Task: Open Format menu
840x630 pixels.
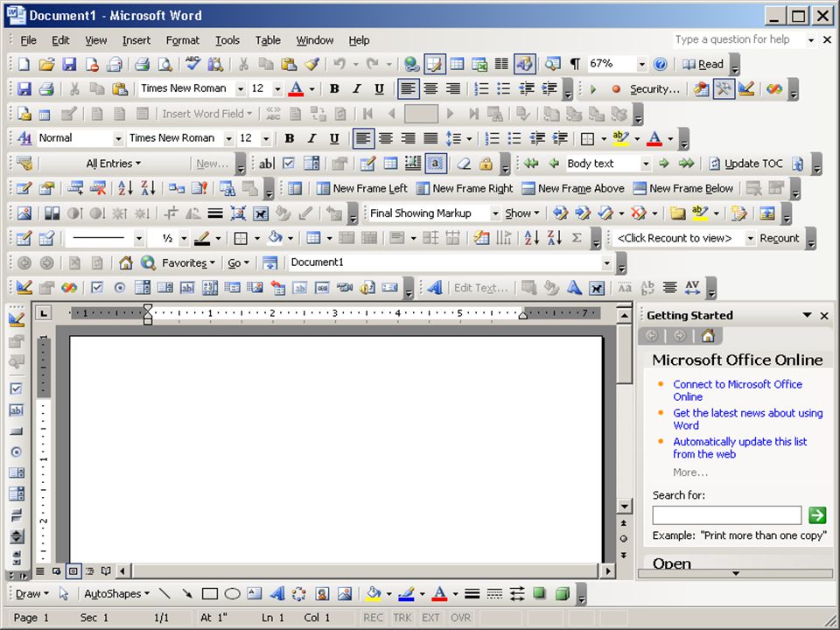Action: click(x=182, y=40)
